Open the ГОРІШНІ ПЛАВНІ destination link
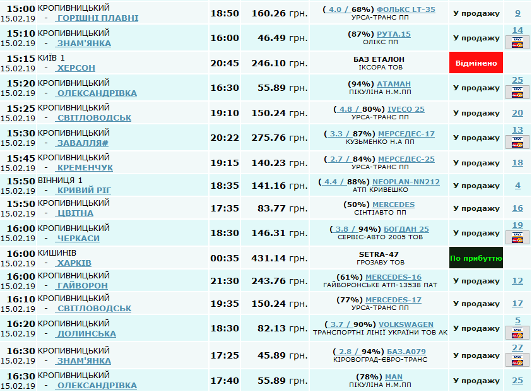532x392 pixels. [97, 18]
